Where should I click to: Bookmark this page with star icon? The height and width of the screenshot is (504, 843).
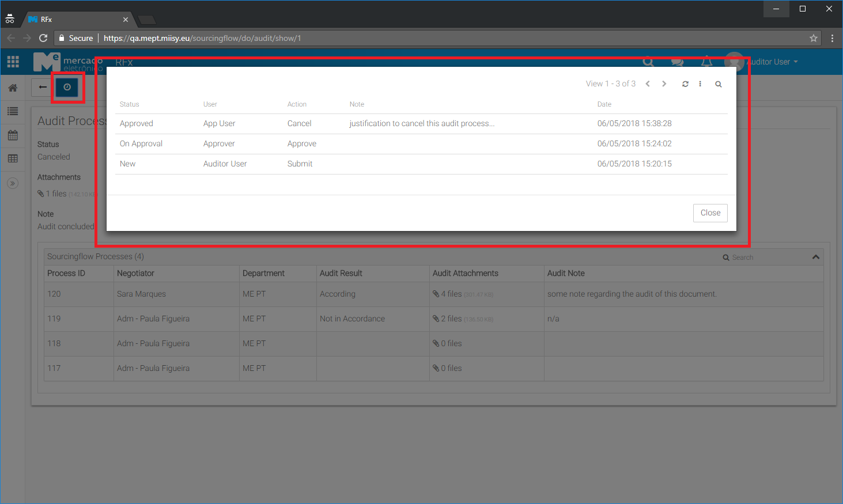click(x=813, y=38)
